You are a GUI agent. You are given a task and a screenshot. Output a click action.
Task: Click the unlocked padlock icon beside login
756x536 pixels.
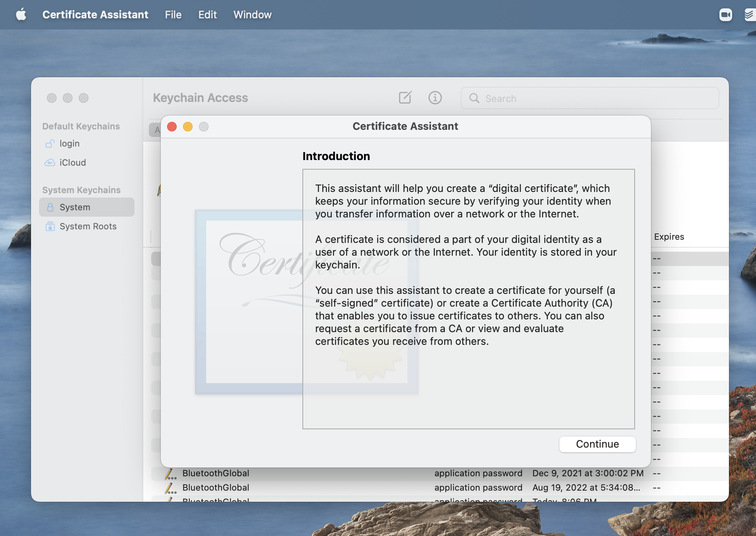pos(50,143)
